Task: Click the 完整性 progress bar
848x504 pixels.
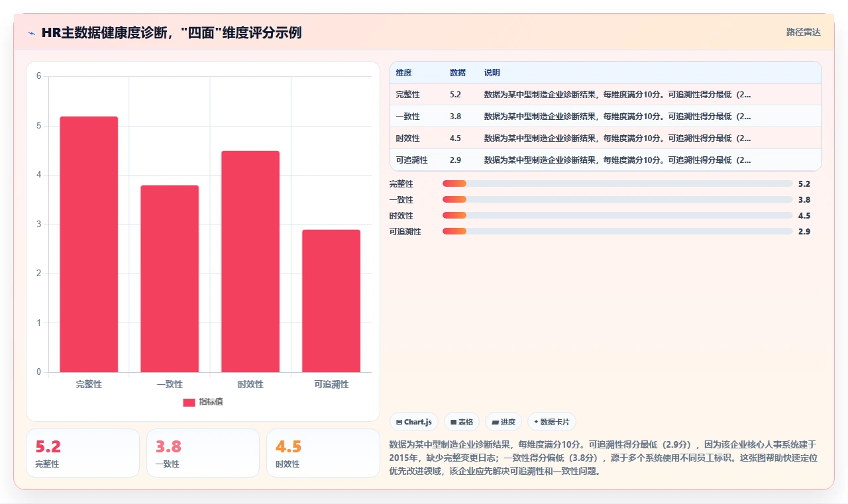Action: coord(617,183)
